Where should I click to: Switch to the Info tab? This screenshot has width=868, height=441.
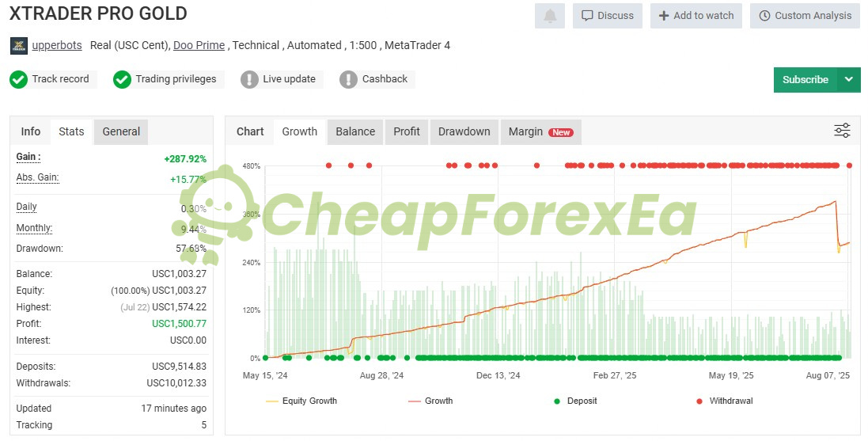(30, 132)
